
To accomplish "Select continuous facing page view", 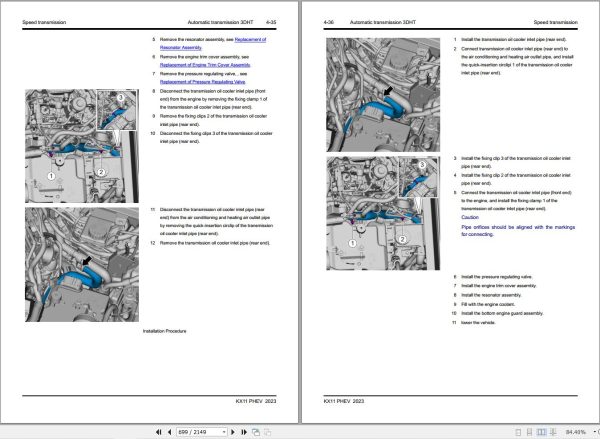I will (x=553, y=432).
